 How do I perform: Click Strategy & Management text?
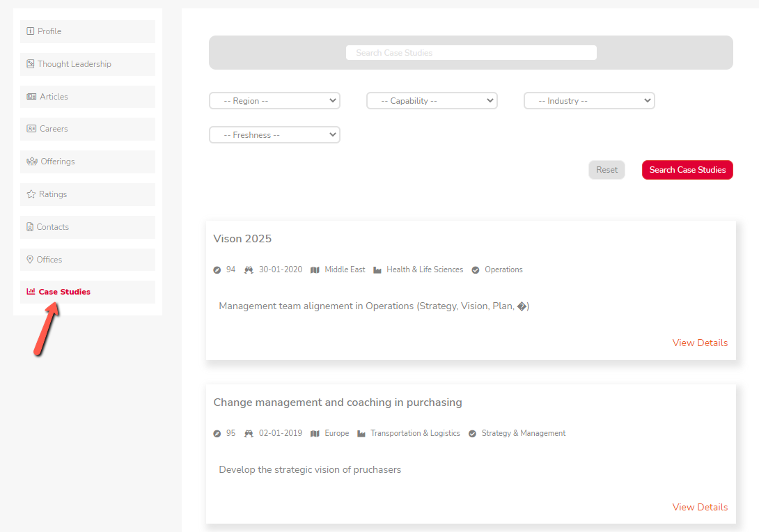click(523, 433)
